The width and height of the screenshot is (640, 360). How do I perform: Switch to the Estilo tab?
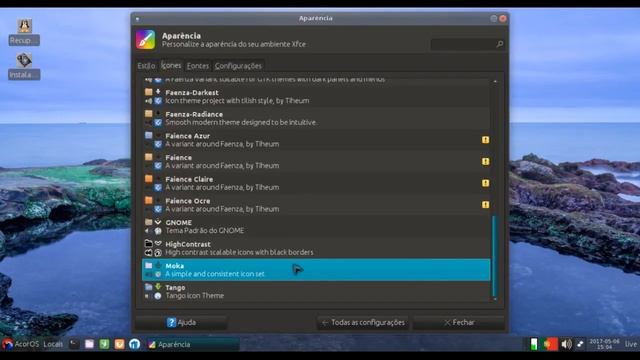146,66
